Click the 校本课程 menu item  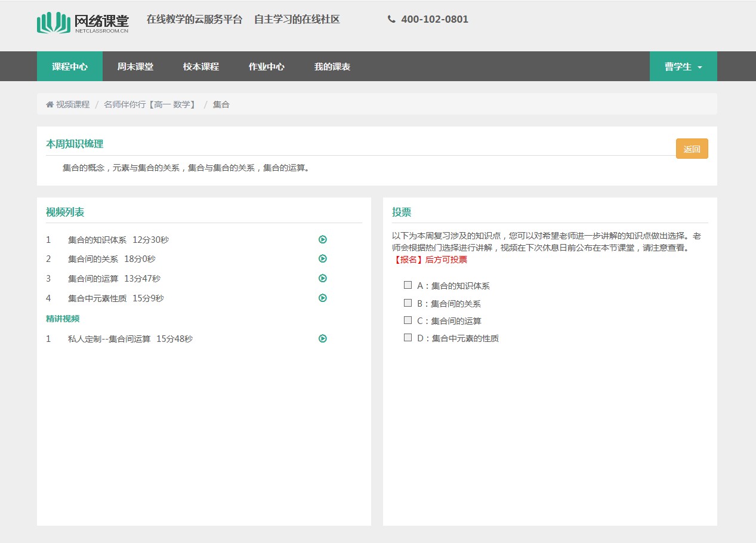200,67
